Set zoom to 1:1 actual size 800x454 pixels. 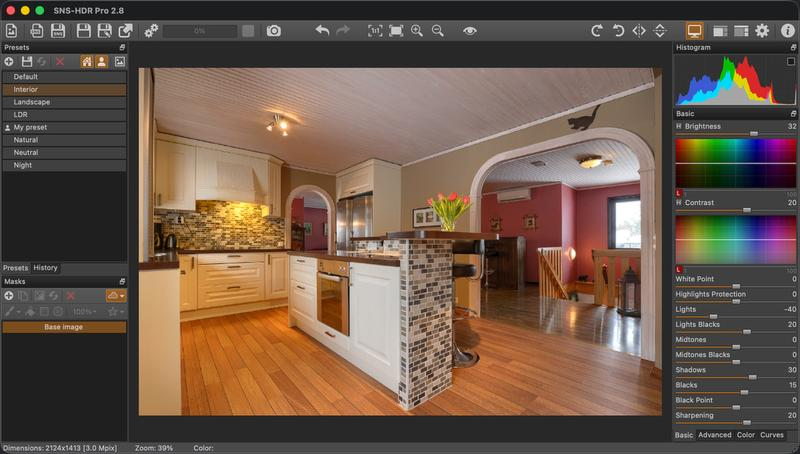375,31
